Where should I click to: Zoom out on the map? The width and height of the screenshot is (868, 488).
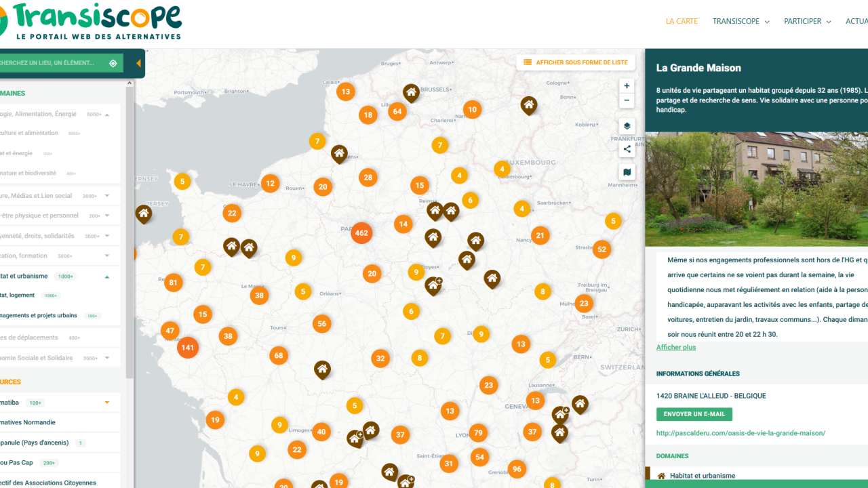(x=627, y=101)
